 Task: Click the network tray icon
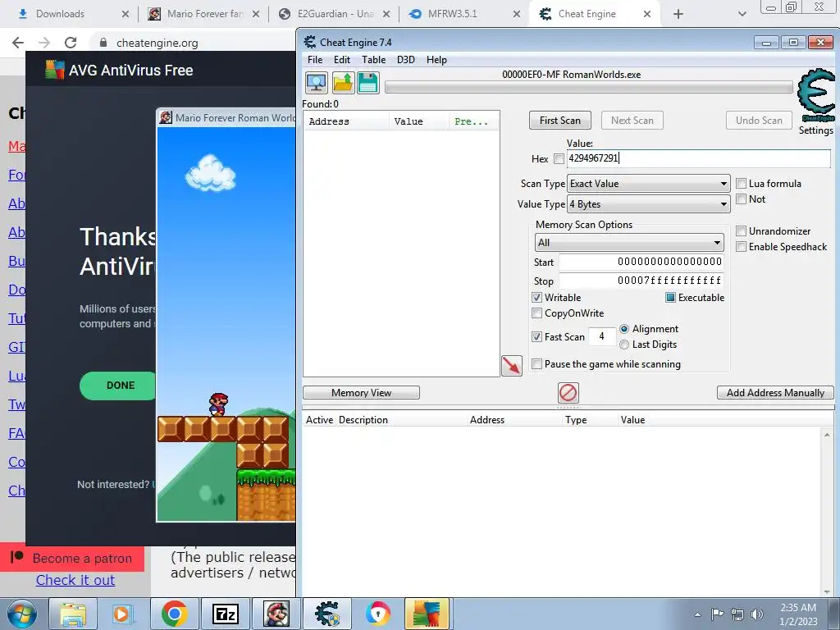(x=737, y=614)
